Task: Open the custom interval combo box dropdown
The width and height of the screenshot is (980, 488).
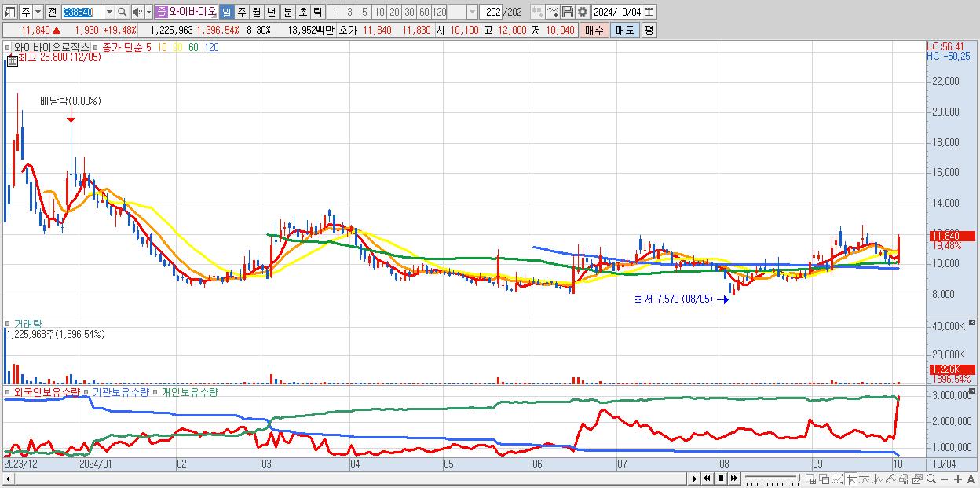Action: [471, 12]
